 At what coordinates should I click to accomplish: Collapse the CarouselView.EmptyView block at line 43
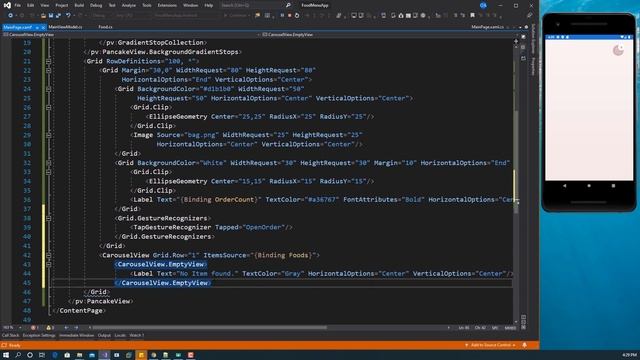coord(48,264)
